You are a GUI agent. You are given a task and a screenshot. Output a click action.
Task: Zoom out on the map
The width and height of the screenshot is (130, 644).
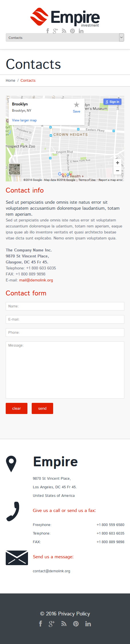[x=117, y=171]
